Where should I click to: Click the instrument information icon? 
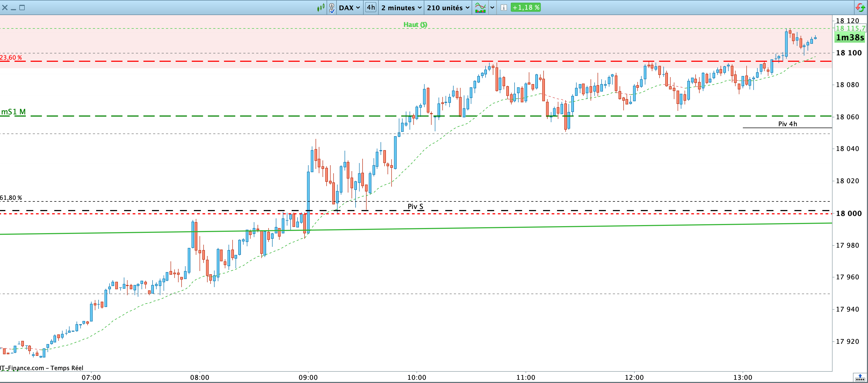click(x=503, y=8)
